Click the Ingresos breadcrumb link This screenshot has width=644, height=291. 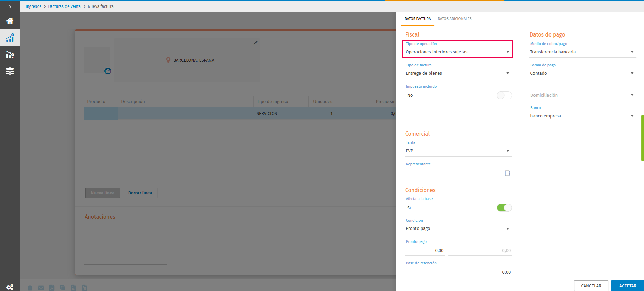(x=33, y=6)
